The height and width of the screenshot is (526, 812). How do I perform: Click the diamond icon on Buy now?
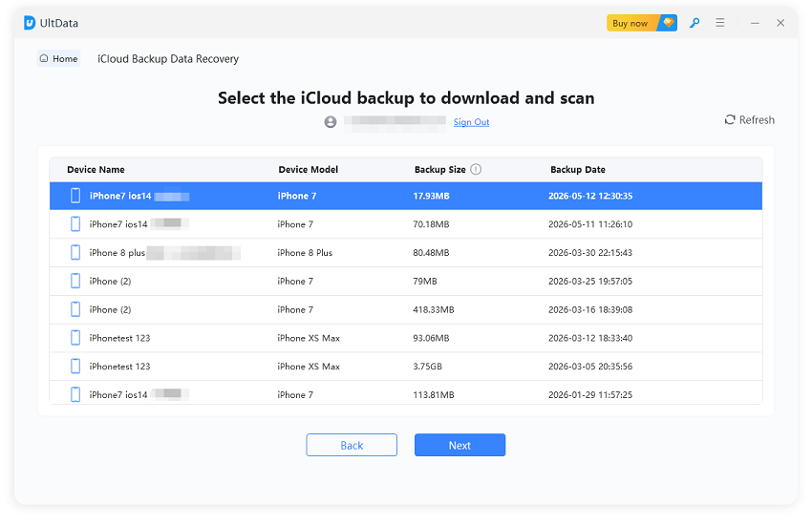point(669,22)
